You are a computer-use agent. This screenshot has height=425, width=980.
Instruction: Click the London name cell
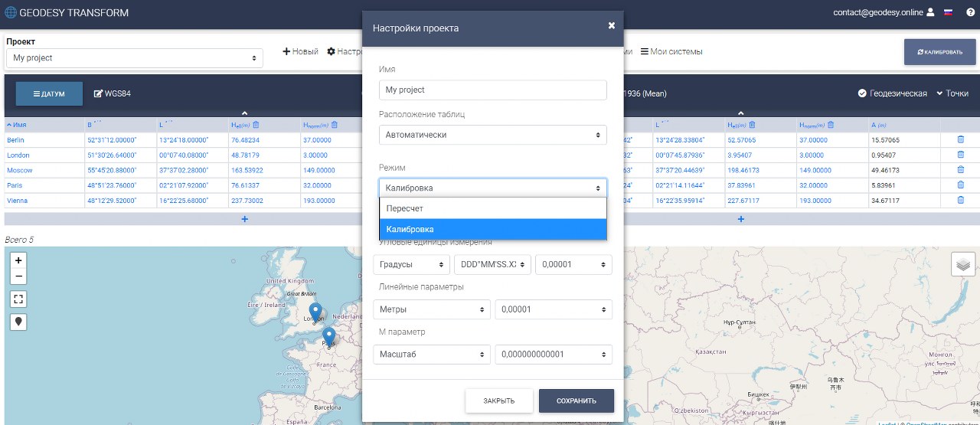44,155
